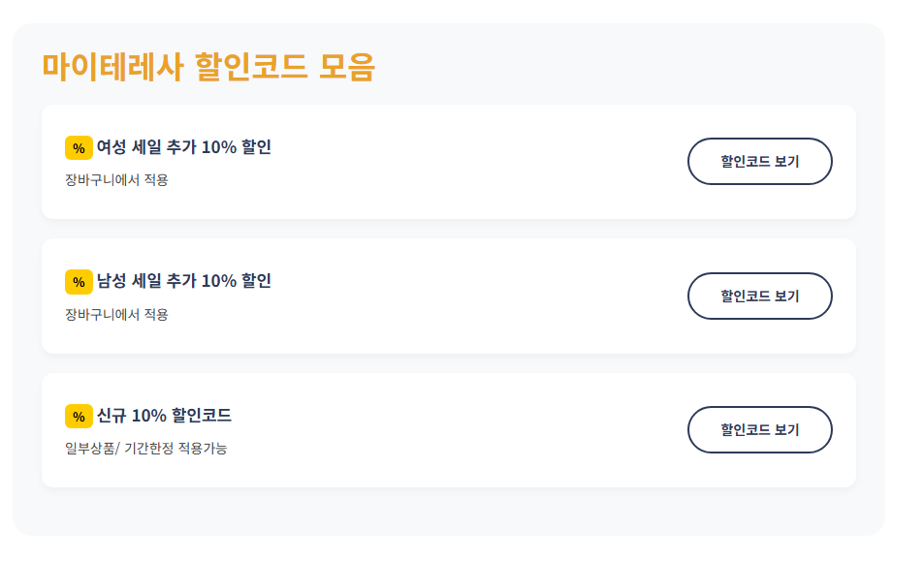Click the word 마이테레사 in the orange heading
Image resolution: width=924 pixels, height=562 pixels.
click(x=112, y=66)
